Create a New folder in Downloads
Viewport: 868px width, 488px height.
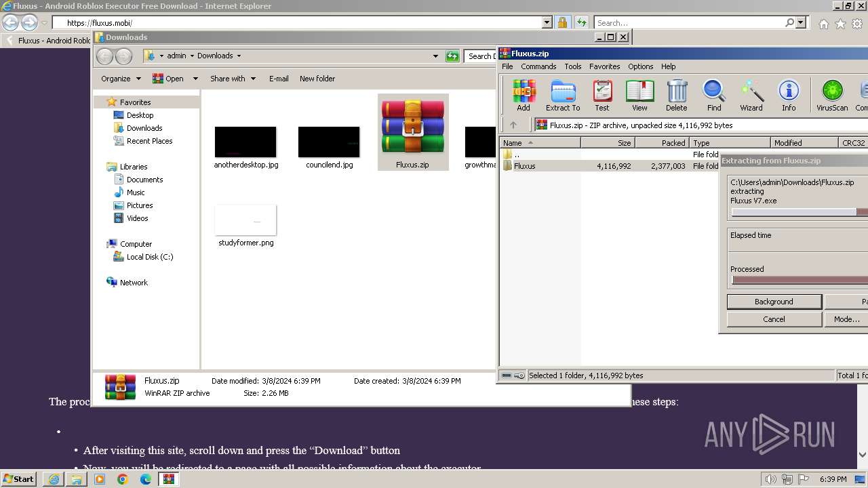coord(317,79)
